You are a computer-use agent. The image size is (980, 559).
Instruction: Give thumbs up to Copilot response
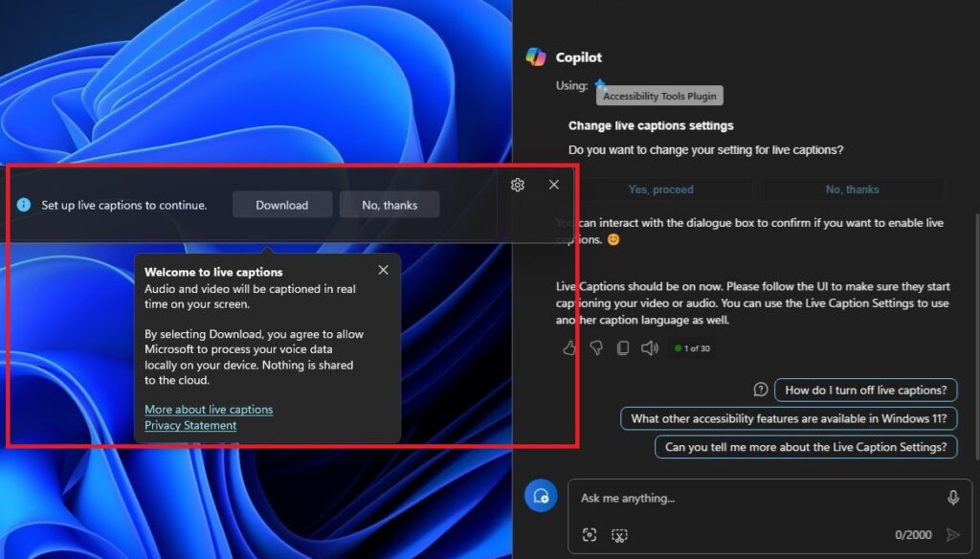pyautogui.click(x=569, y=348)
